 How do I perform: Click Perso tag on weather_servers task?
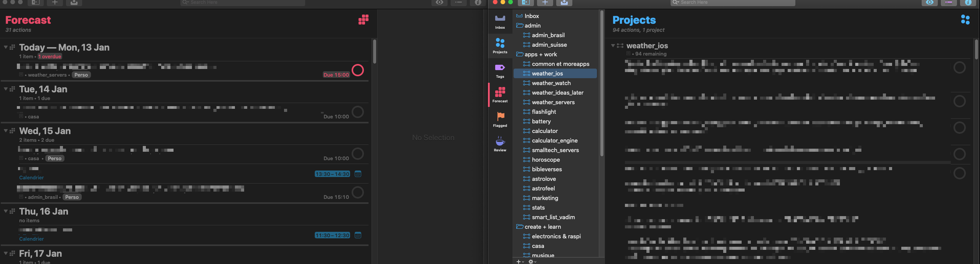point(81,75)
